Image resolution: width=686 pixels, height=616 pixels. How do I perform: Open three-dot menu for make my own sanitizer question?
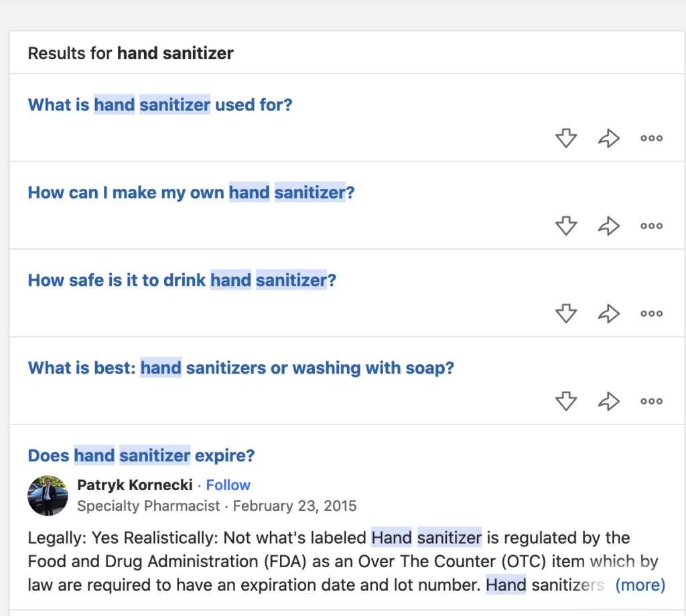point(651,226)
